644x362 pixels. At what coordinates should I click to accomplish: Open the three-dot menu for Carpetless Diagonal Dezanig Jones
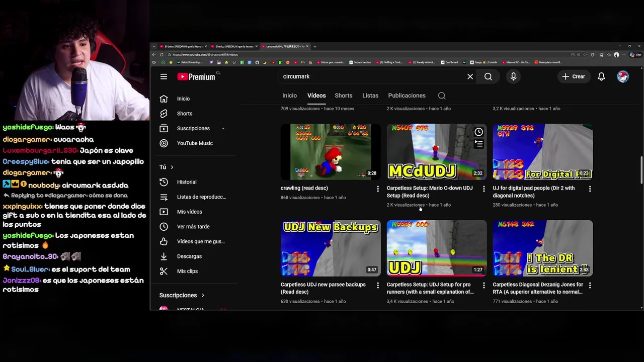click(590, 286)
